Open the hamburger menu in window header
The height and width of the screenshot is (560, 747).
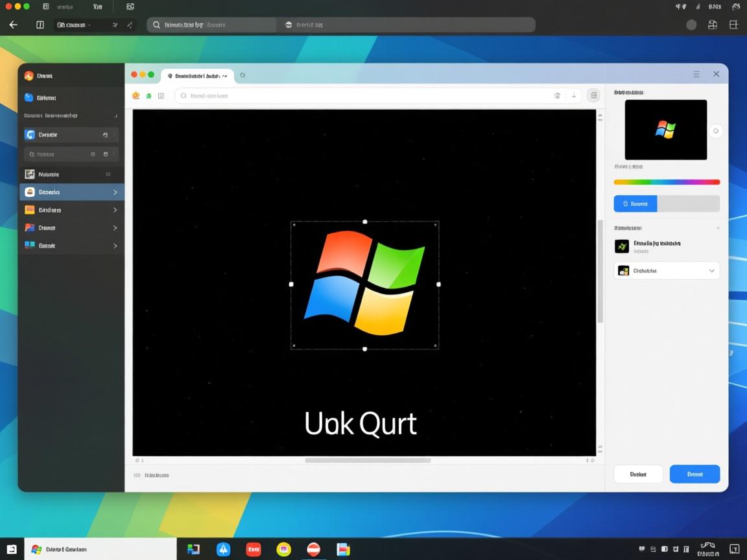[x=696, y=74]
